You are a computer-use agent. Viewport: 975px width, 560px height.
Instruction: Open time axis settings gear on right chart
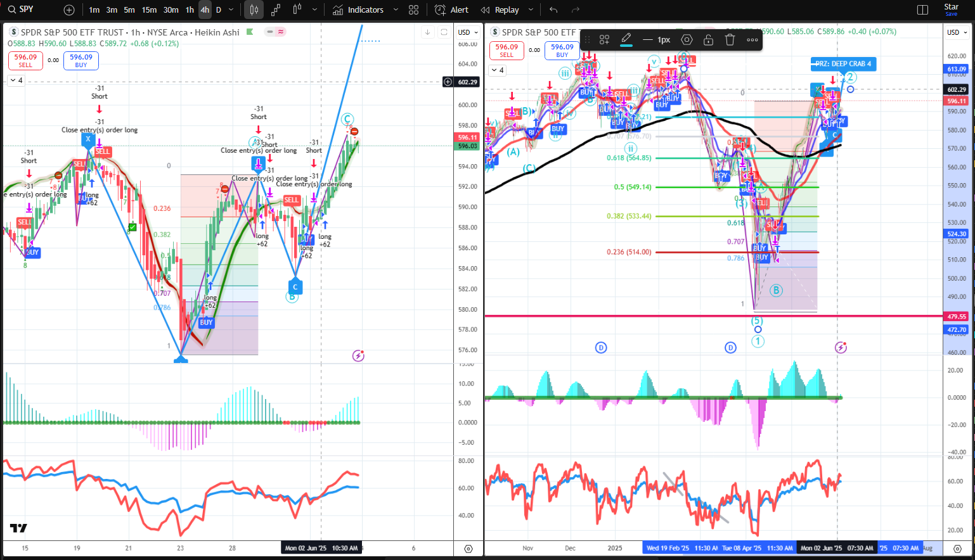point(957,549)
